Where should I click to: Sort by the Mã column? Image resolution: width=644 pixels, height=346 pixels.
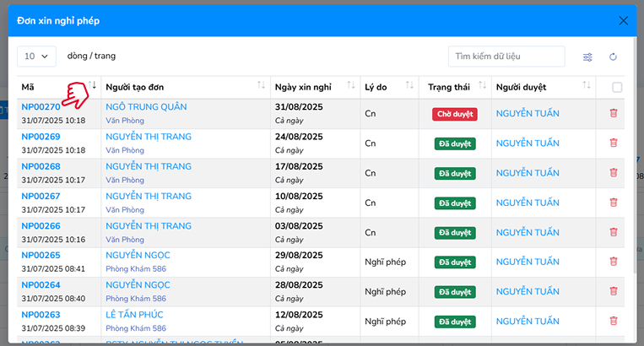tap(93, 87)
